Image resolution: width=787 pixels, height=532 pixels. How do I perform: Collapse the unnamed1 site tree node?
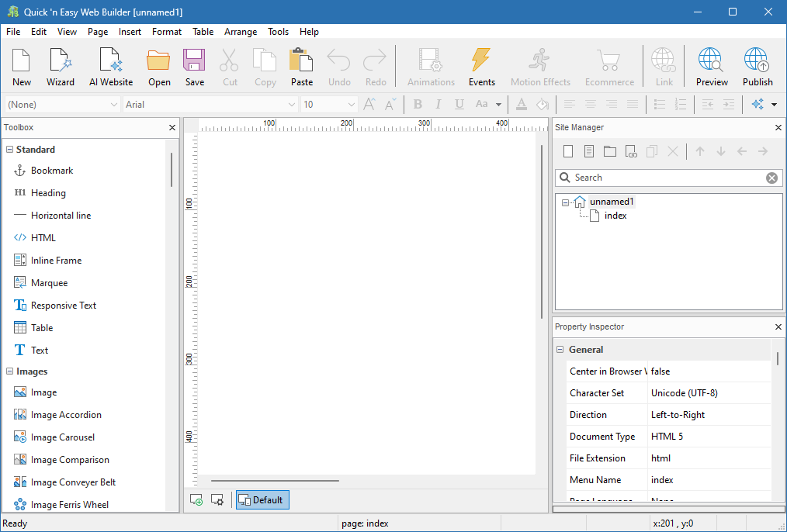[565, 202]
